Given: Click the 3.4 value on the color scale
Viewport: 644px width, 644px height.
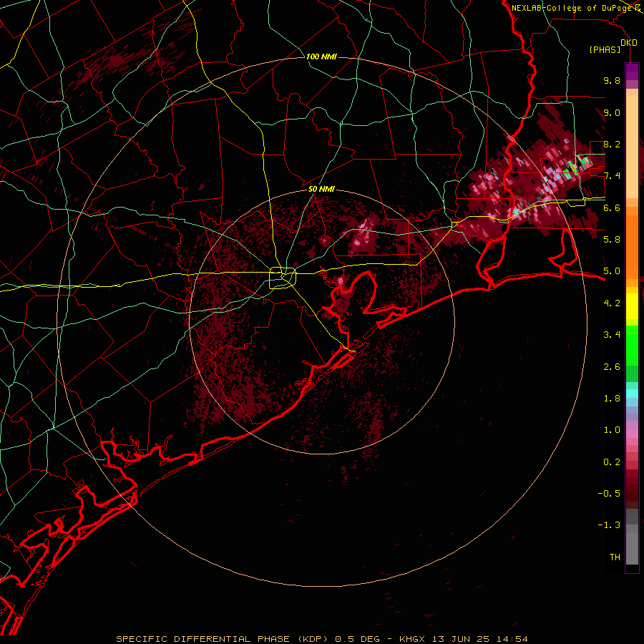Looking at the screenshot, I should click(612, 335).
